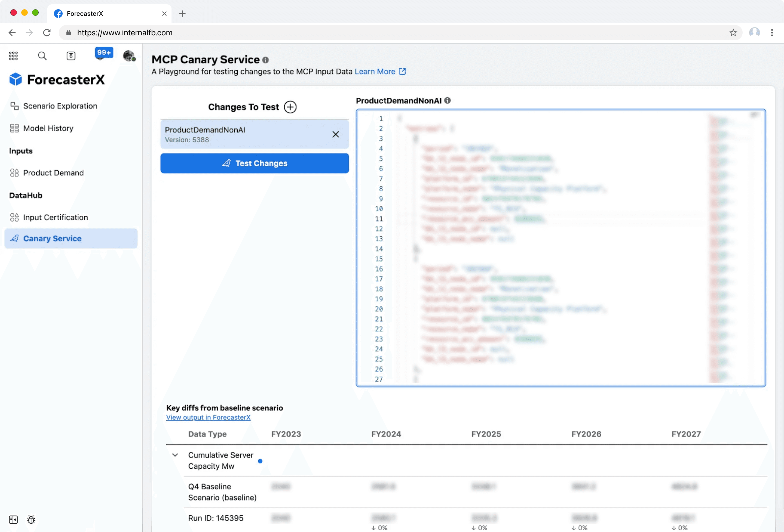784x532 pixels.
Task: Open a new browser tab
Action: pos(182,14)
